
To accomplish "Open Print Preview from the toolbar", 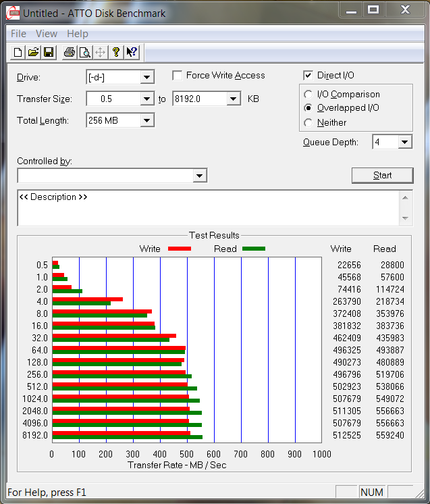I will (x=84, y=52).
